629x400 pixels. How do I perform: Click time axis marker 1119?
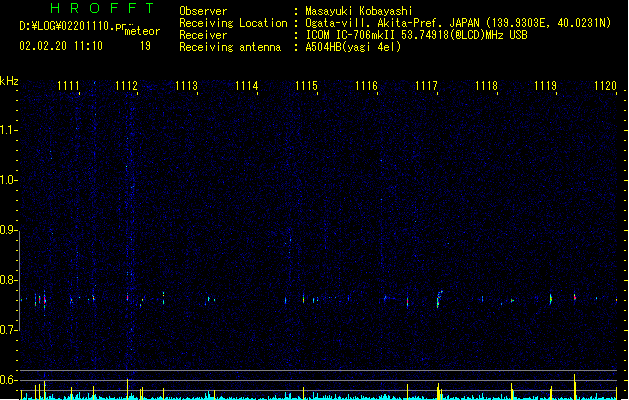coord(546,86)
